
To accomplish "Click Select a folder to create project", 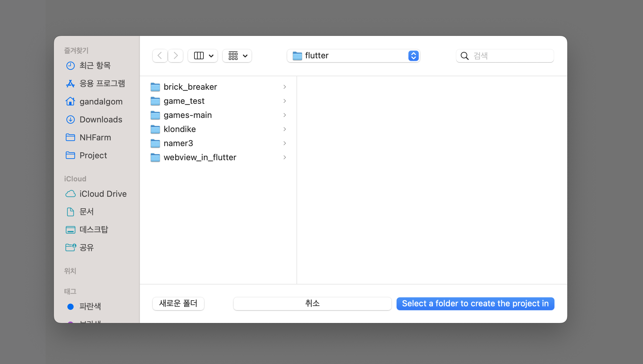I will [x=475, y=303].
